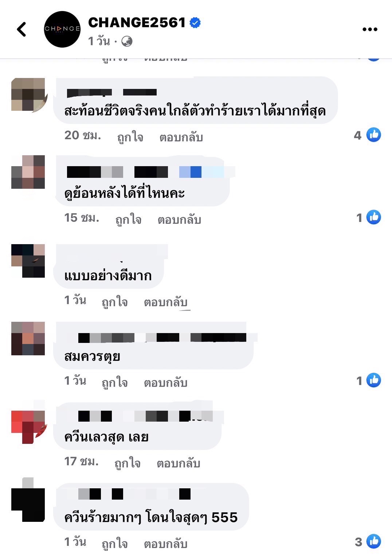View the 4 likes reaction icon

373,135
